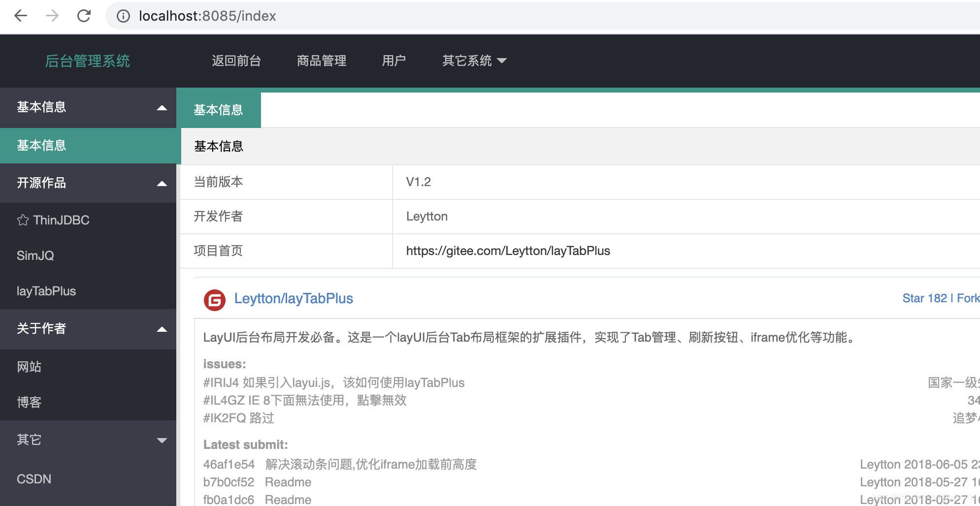The height and width of the screenshot is (506, 980).
Task: Open 博客 in the sidebar
Action: point(29,402)
